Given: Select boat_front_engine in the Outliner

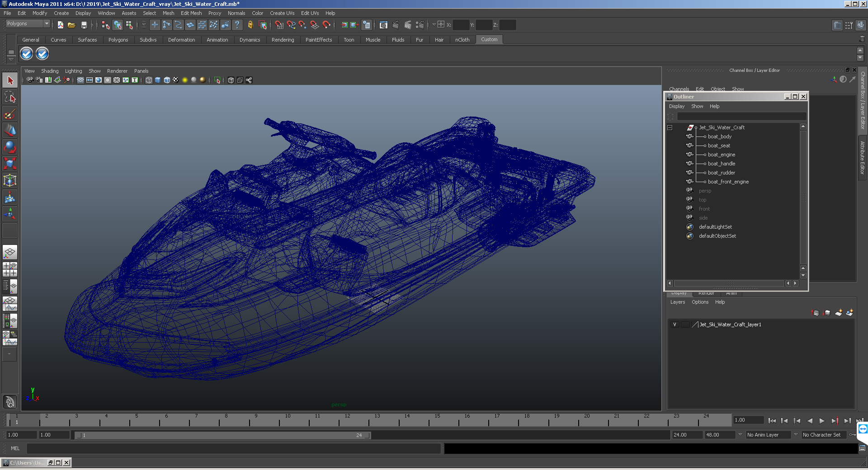Looking at the screenshot, I should point(728,182).
